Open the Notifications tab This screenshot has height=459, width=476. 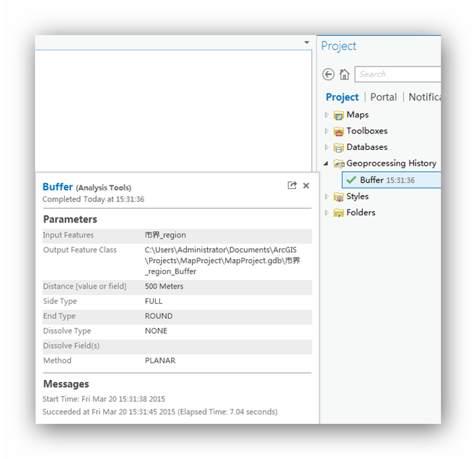click(424, 97)
